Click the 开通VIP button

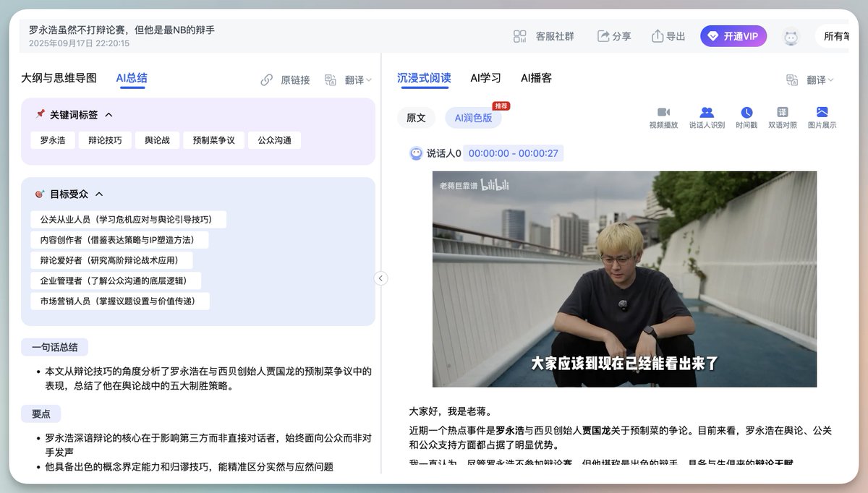tap(733, 36)
